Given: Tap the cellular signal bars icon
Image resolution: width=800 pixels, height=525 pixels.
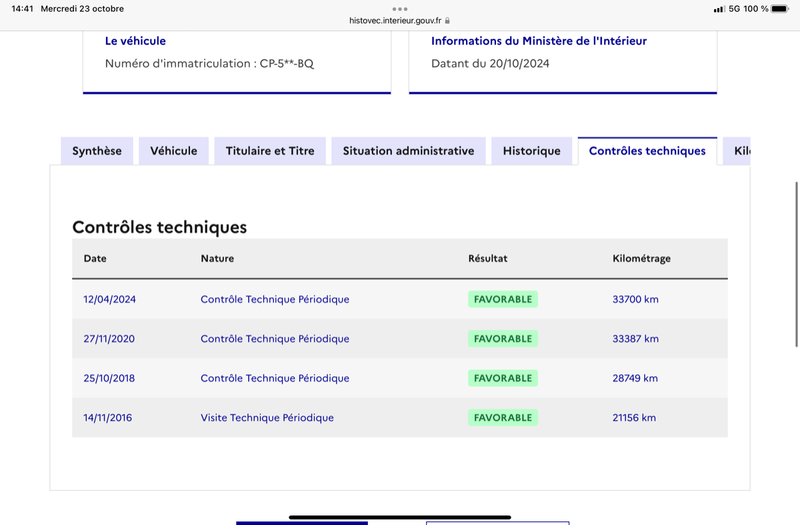Looking at the screenshot, I should 719,9.
